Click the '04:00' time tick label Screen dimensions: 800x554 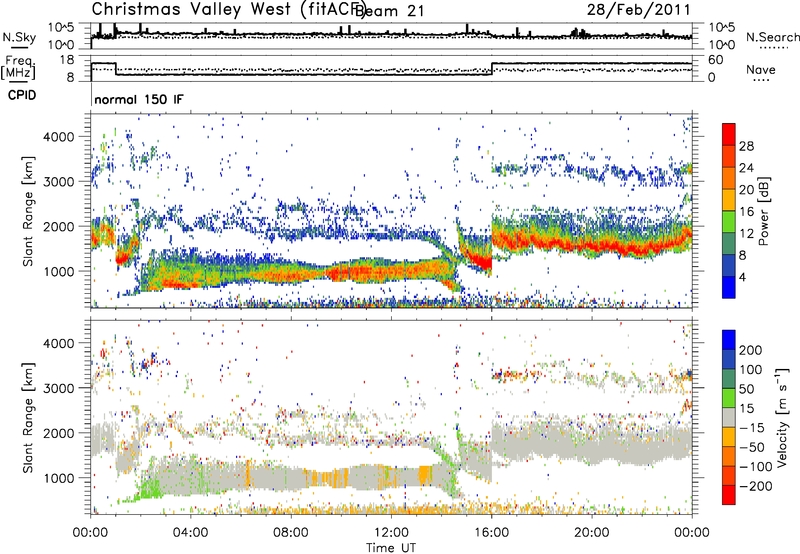click(191, 533)
